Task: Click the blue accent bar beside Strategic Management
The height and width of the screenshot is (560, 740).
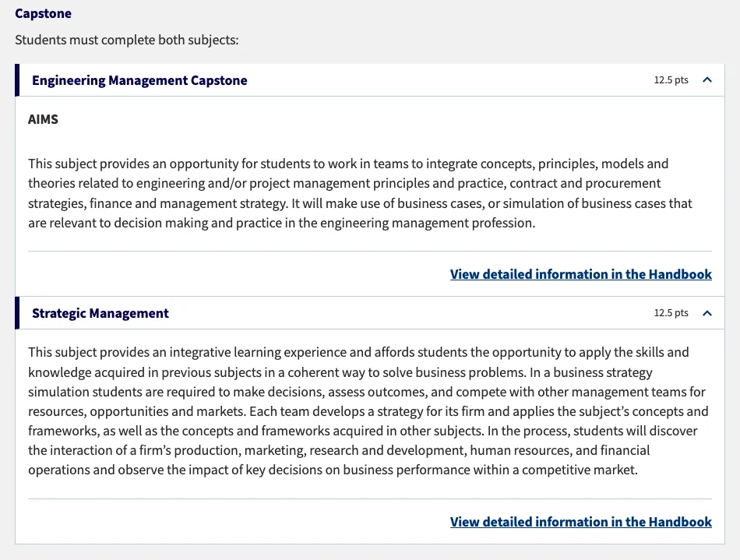Action: (x=16, y=313)
